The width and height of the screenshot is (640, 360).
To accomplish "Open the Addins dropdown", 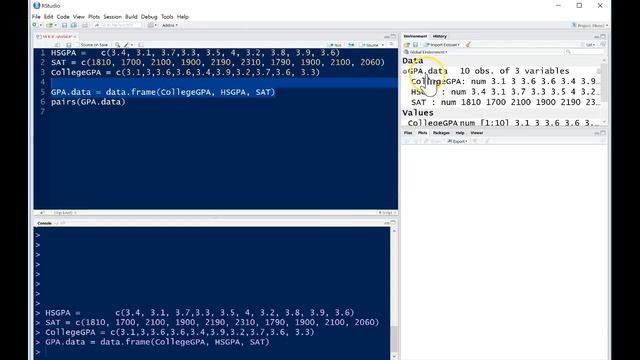I will tap(170, 25).
